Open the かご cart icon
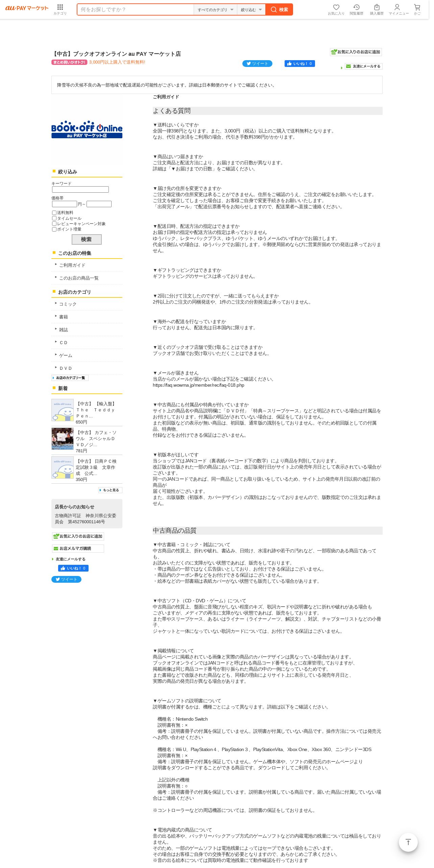Image resolution: width=434 pixels, height=868 pixels. [x=417, y=9]
